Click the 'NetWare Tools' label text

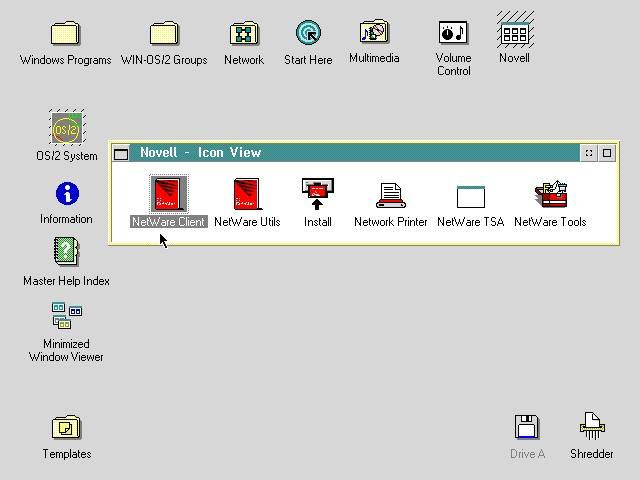pos(550,222)
